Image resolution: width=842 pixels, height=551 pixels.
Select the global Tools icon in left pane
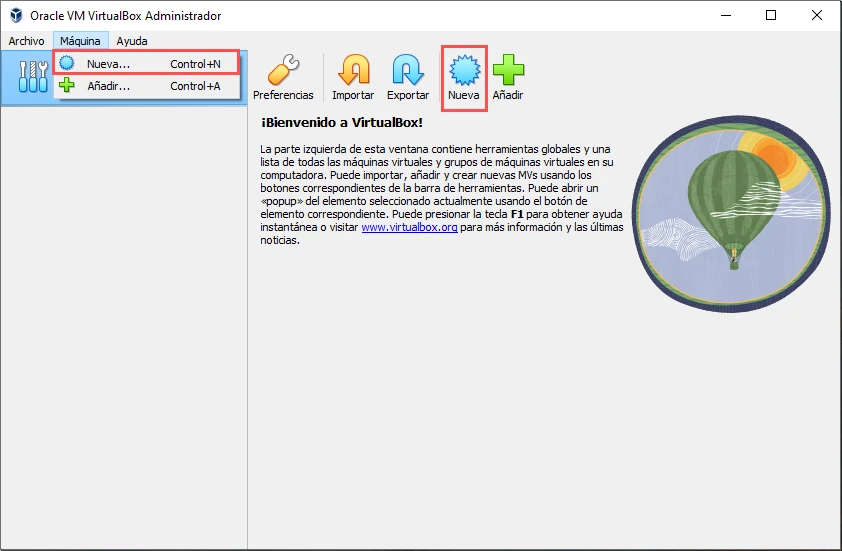[33, 77]
